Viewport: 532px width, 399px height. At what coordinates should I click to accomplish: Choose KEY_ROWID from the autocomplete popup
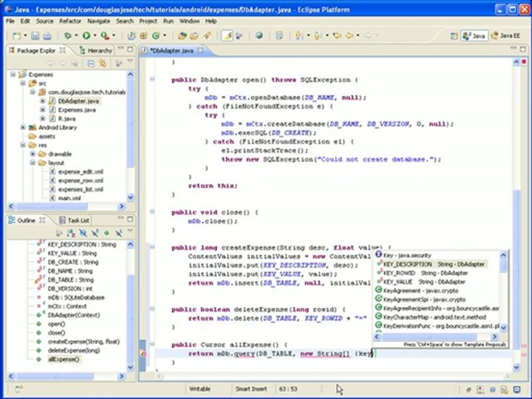[x=426, y=273]
